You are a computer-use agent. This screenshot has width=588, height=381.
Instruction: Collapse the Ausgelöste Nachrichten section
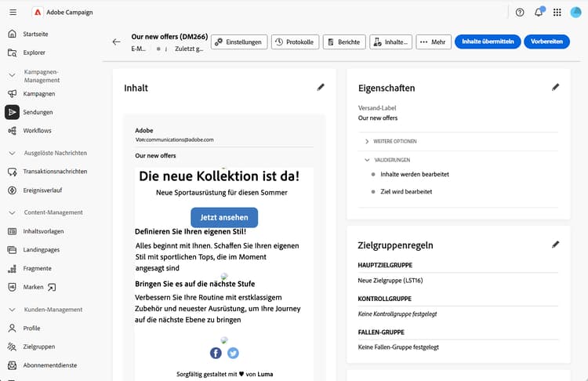(x=12, y=153)
